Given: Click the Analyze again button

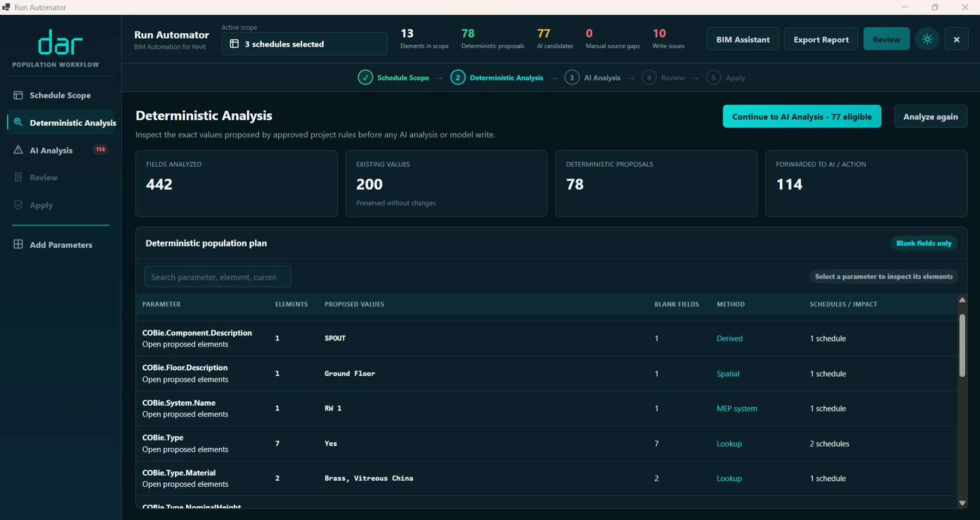Looking at the screenshot, I should 930,117.
